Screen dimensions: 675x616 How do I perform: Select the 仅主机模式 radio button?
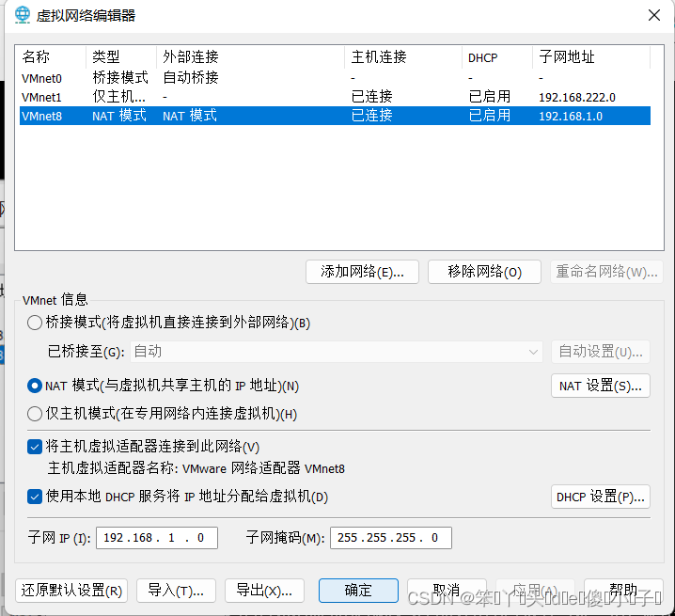click(35, 414)
